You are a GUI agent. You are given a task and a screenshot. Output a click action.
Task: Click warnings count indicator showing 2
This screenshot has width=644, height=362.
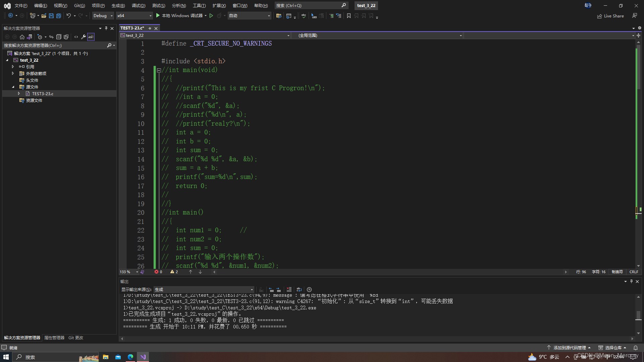coord(174,272)
